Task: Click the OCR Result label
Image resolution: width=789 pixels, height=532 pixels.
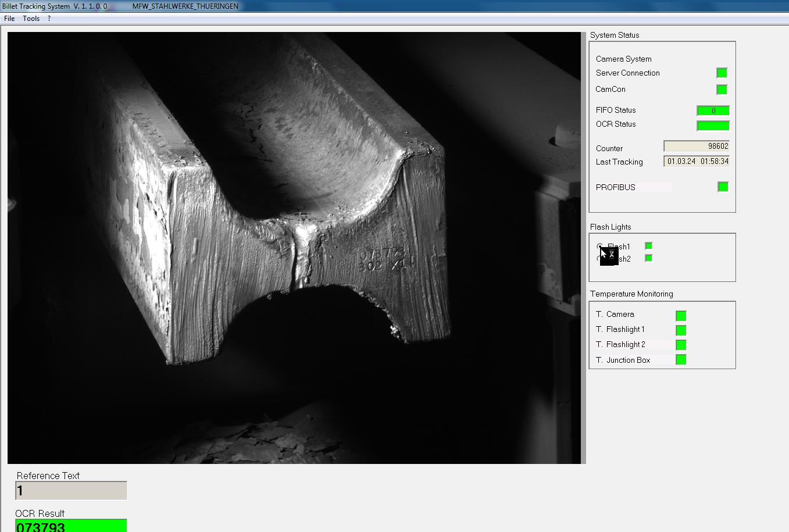Action: (40, 513)
